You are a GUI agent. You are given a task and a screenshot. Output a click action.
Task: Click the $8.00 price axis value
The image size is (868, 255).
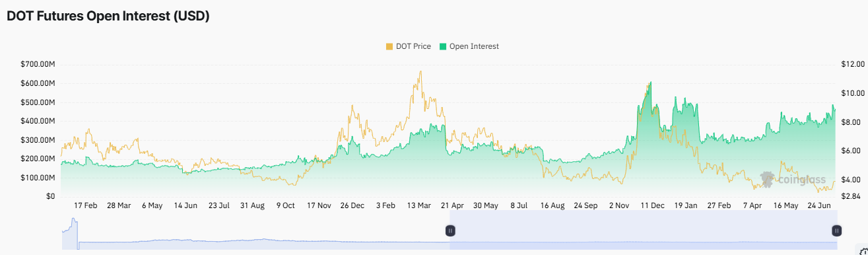point(850,122)
